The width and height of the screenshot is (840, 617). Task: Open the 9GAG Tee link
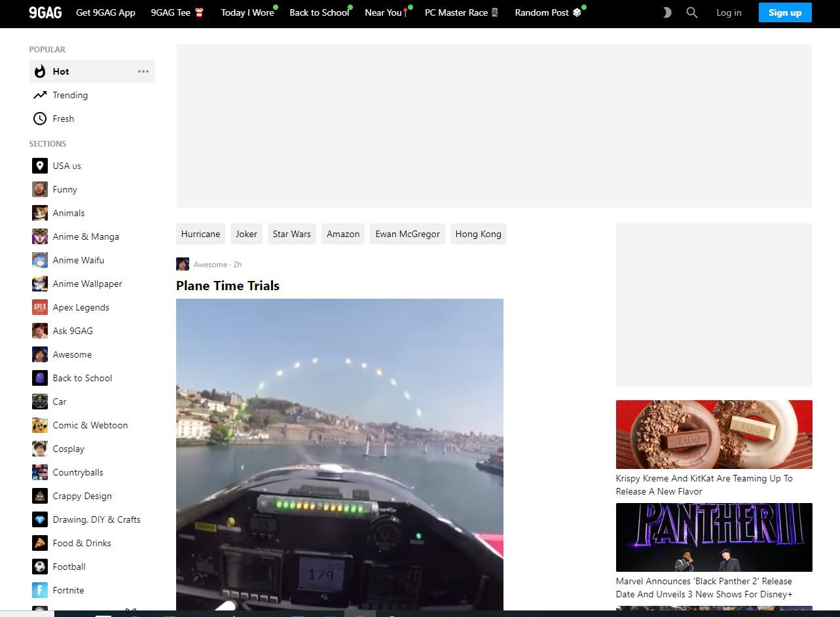(x=177, y=12)
